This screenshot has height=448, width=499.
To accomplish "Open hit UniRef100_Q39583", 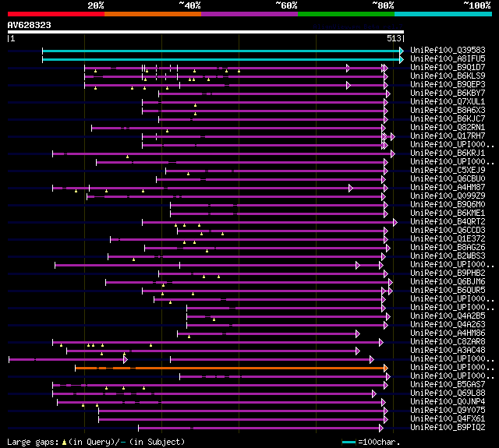I will point(448,50).
